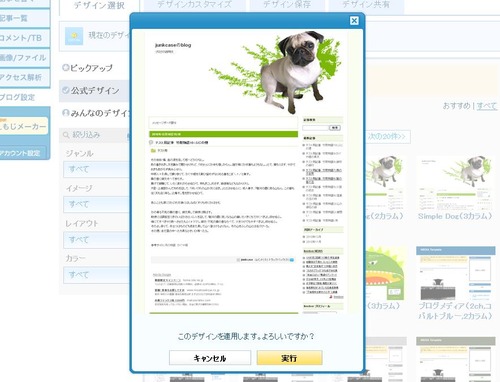
Task: Select the Simple Dog (2カラム) thumbnail
Action: [x=385, y=183]
